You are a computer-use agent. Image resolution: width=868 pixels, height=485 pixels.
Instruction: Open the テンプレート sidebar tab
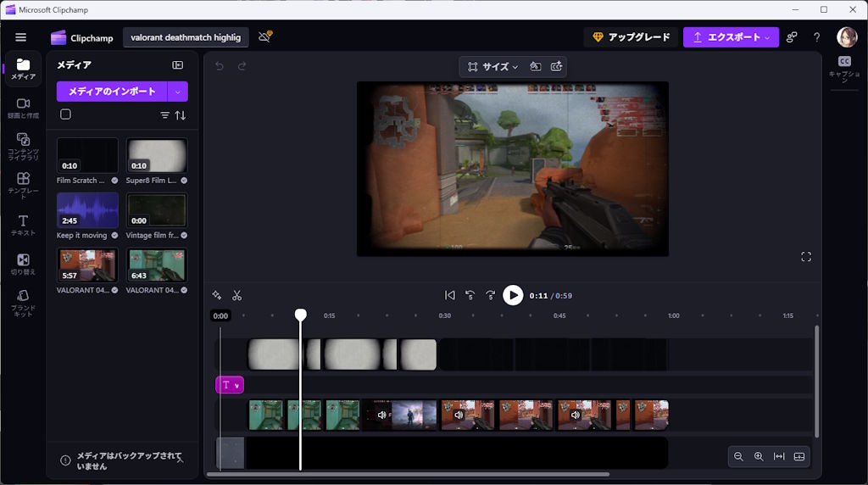23,186
